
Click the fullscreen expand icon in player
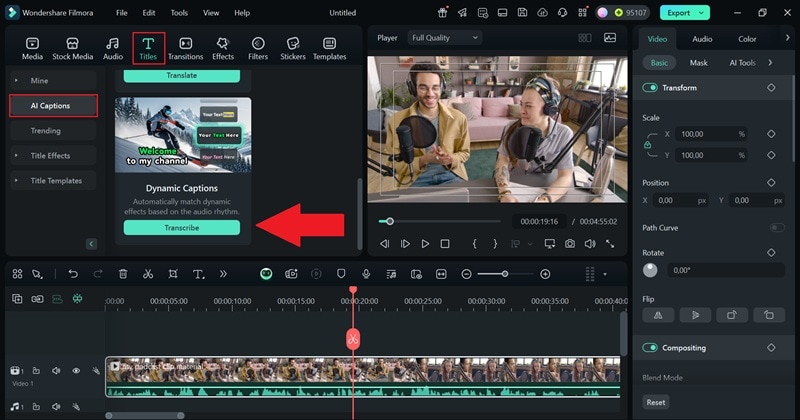pos(610,244)
